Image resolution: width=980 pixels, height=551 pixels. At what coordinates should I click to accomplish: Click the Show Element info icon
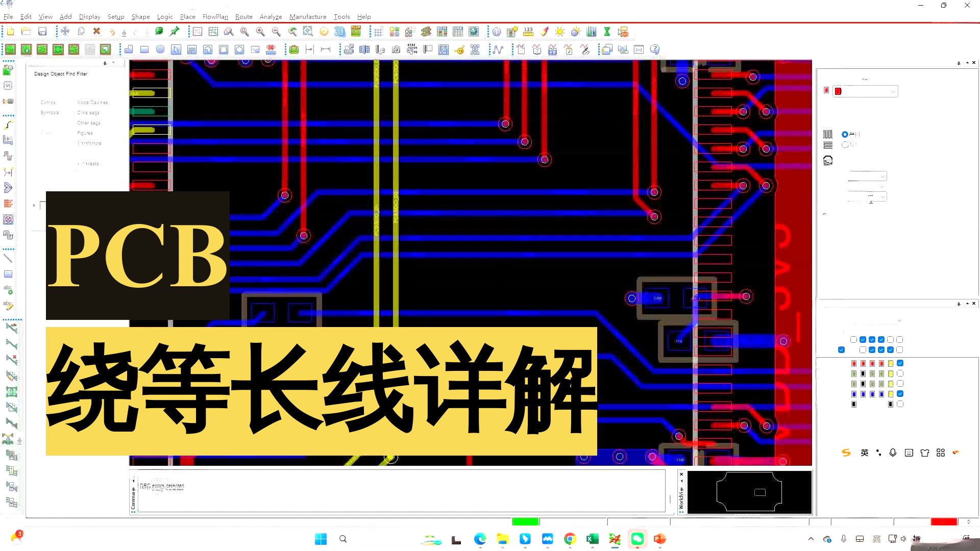pos(497,32)
